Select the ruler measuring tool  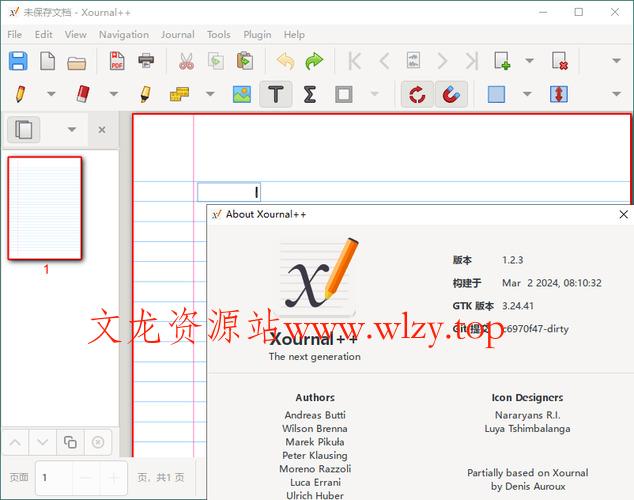[179, 94]
